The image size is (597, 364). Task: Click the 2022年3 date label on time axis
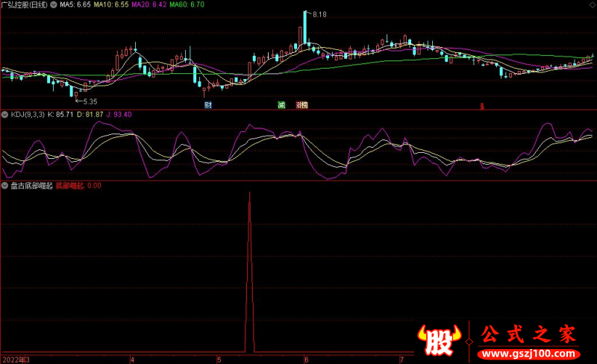tap(15, 359)
